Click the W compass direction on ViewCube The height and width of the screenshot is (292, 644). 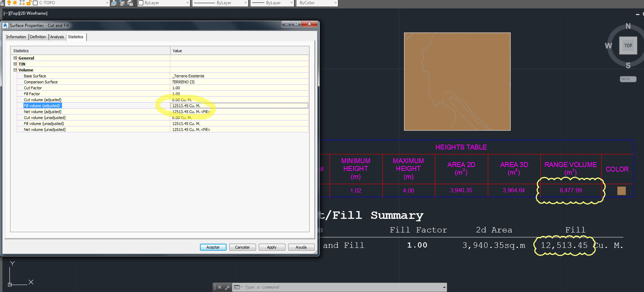point(609,46)
